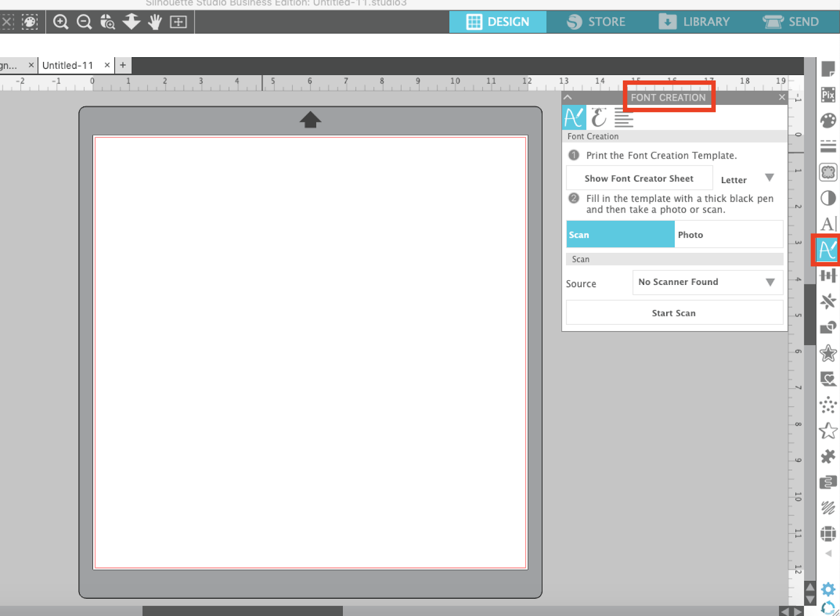Select the Untitled-11 document tab

68,66
